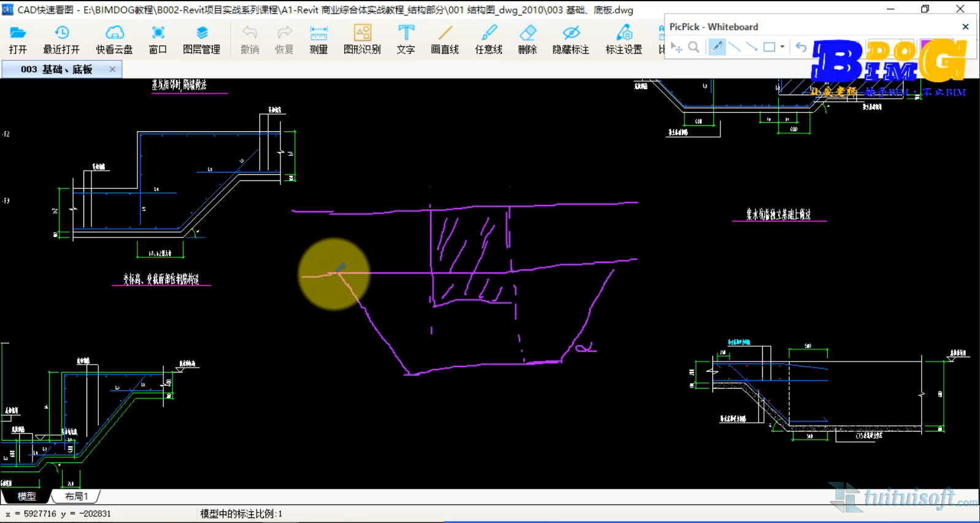The image size is (980, 523).
Task: Switch to the 布局1 layout tab
Action: click(77, 496)
